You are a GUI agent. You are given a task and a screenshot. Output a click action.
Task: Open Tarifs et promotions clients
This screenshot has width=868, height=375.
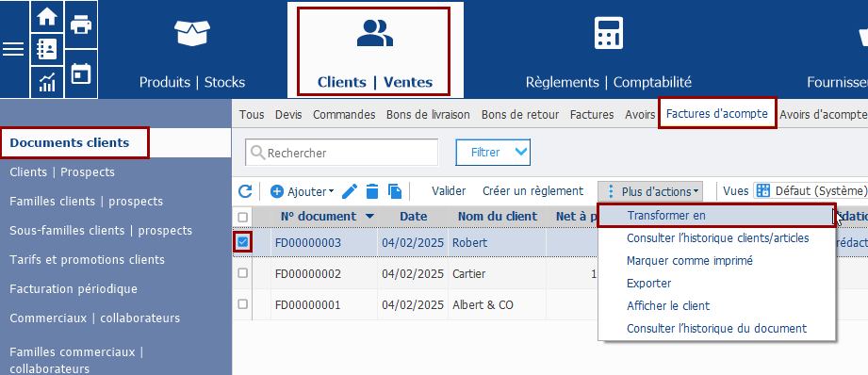87,260
